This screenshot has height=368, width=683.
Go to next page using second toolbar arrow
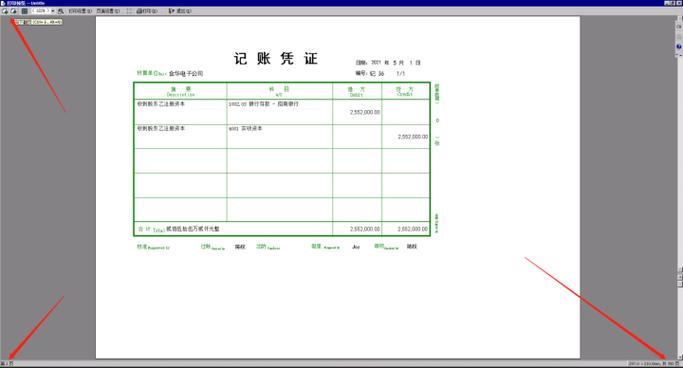point(14,11)
